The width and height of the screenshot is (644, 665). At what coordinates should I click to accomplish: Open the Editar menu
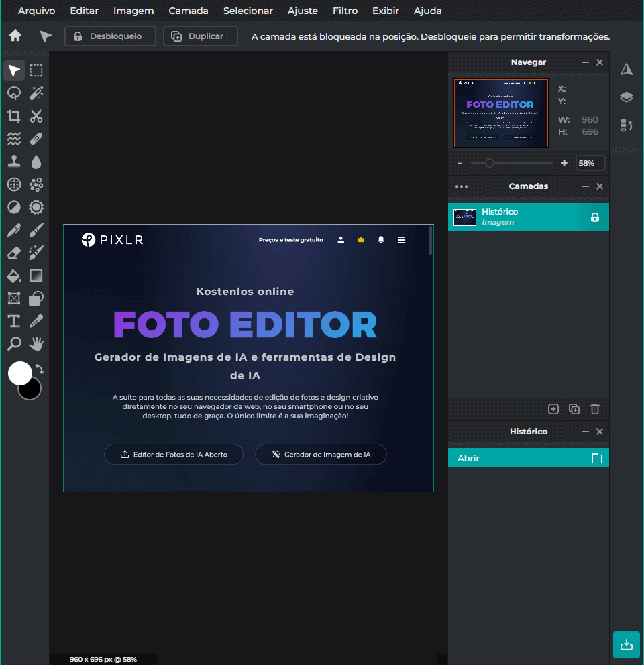84,11
